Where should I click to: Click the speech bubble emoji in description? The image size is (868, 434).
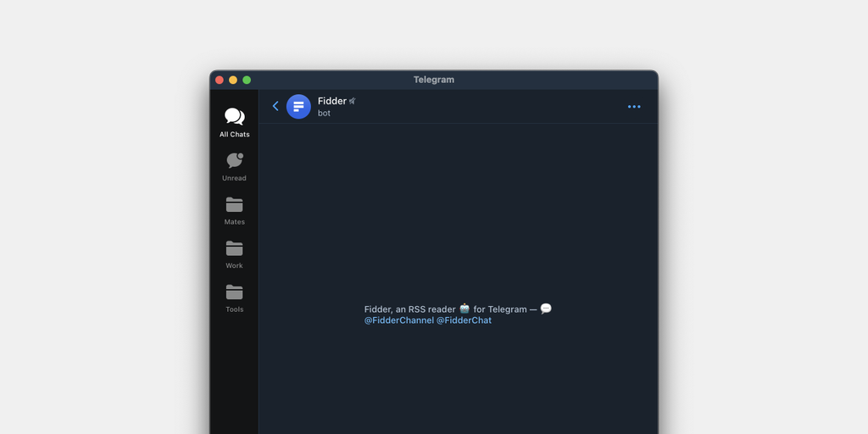pos(546,309)
